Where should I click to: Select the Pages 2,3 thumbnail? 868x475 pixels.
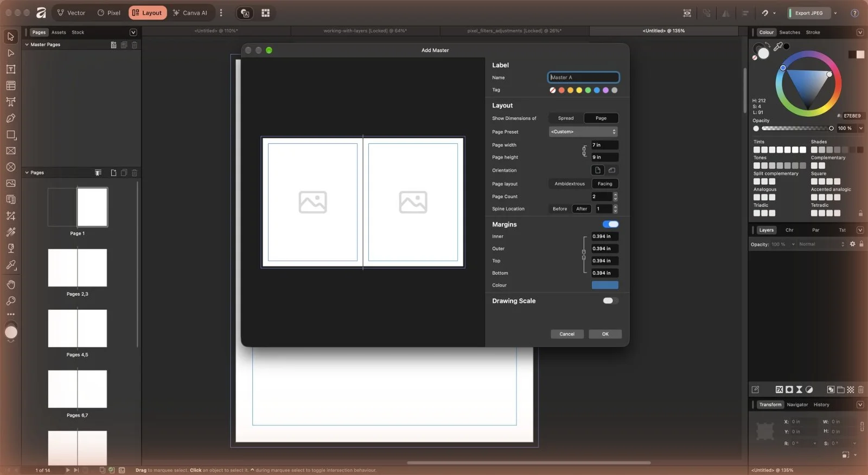pos(78,268)
